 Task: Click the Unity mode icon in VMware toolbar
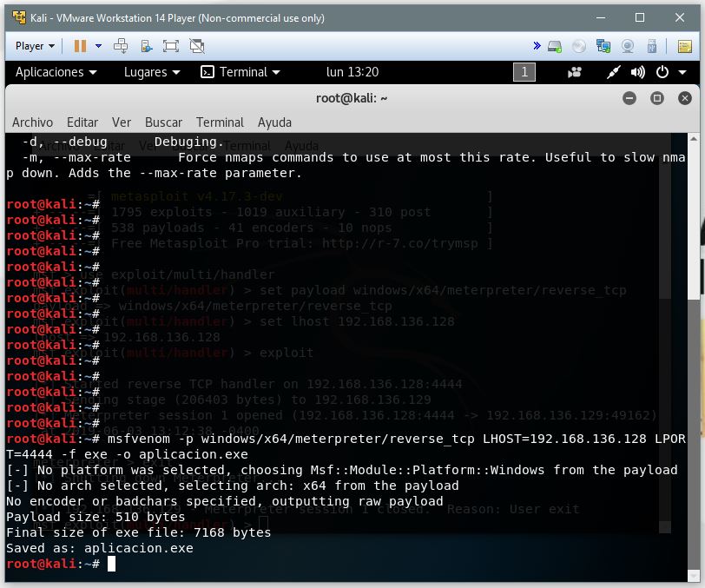[197, 46]
